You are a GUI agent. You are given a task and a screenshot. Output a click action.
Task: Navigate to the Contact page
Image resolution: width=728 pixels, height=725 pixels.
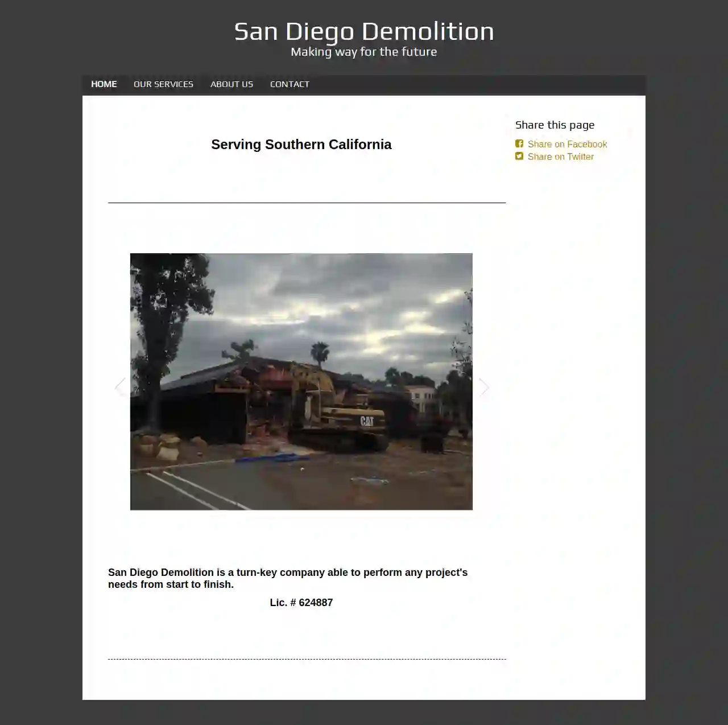[289, 84]
